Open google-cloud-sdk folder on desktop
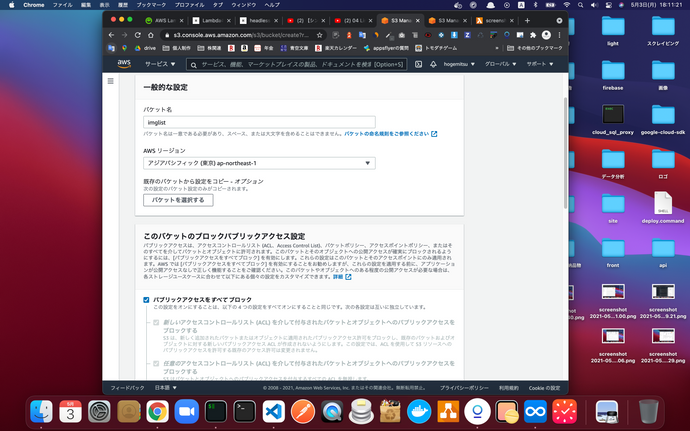Screen dimensions: 690x431 (x=663, y=119)
